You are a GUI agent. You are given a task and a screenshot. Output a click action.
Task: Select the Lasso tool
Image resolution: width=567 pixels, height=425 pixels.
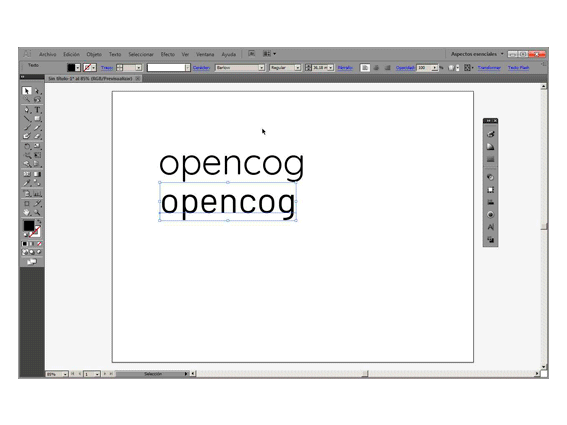tap(37, 99)
